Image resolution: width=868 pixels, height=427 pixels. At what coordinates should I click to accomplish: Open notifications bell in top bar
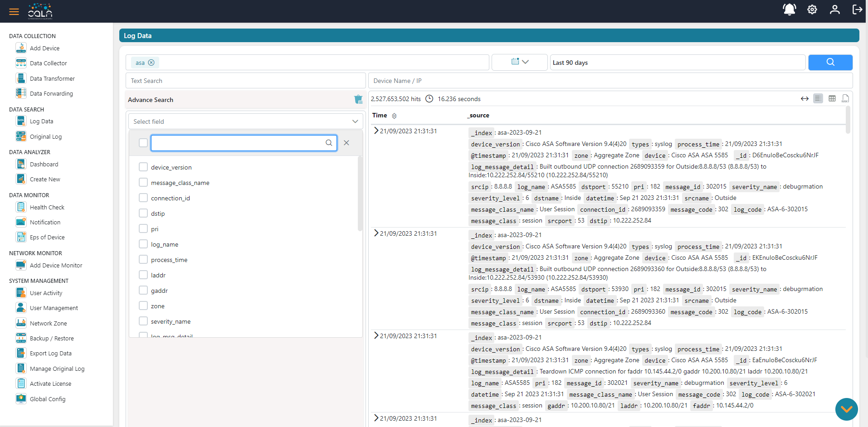pyautogui.click(x=789, y=9)
